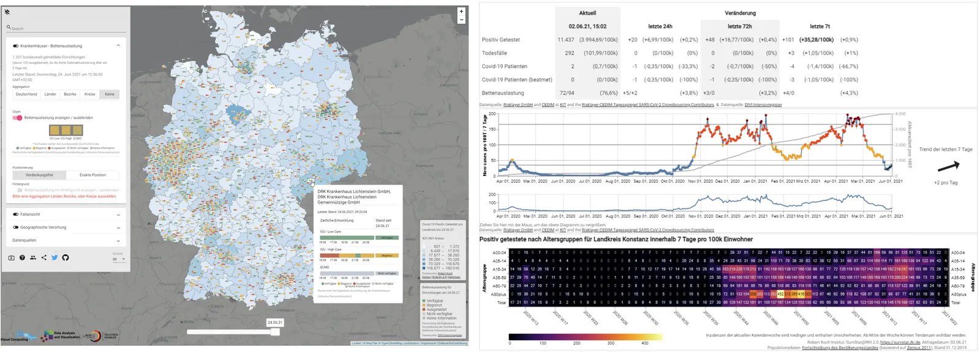Screen dimensions: 980x352
Task: Click the '72/94' Bettenauslastung value
Action: tap(567, 93)
